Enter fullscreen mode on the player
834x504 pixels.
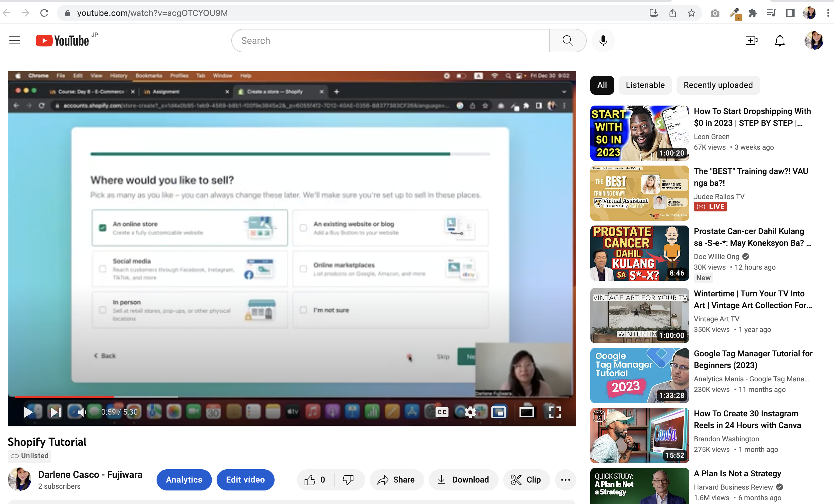pyautogui.click(x=554, y=412)
